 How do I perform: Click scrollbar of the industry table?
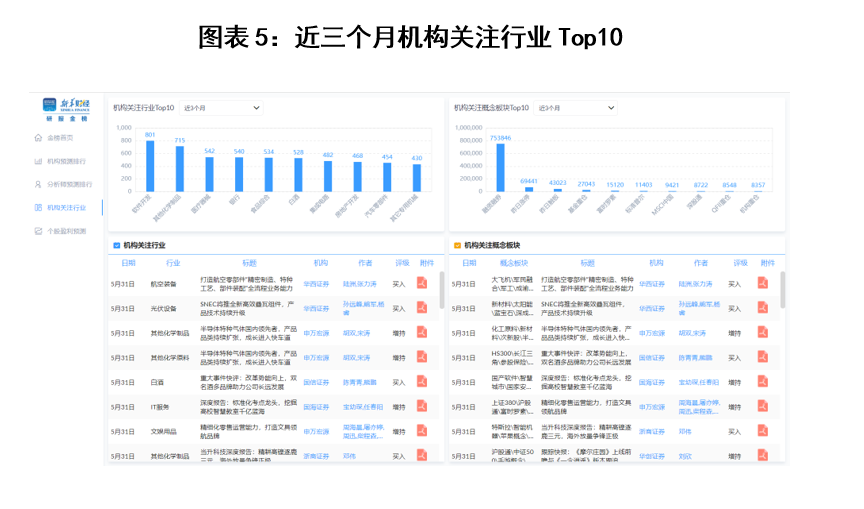pos(441,290)
